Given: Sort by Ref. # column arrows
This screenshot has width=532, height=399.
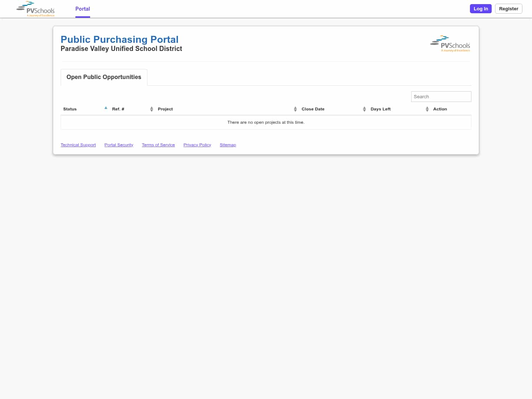Looking at the screenshot, I should coord(151,109).
